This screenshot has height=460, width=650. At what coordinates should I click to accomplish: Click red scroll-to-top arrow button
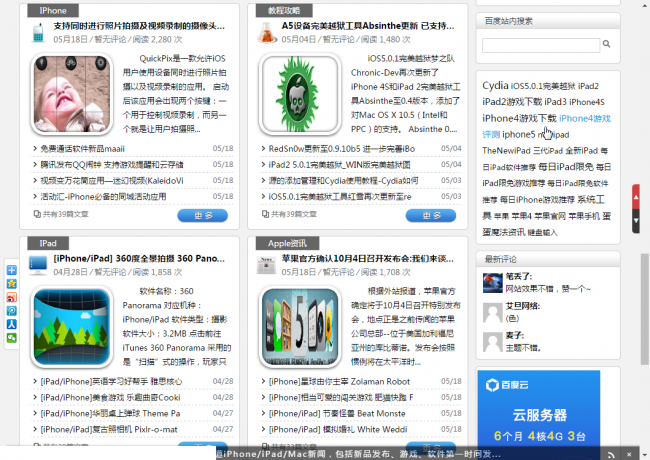point(636,195)
